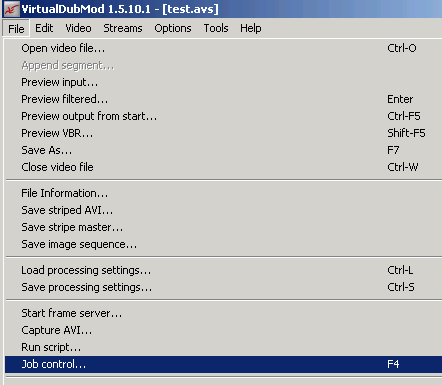Open File Information...
This screenshot has height=385, width=442.
coord(223,193)
